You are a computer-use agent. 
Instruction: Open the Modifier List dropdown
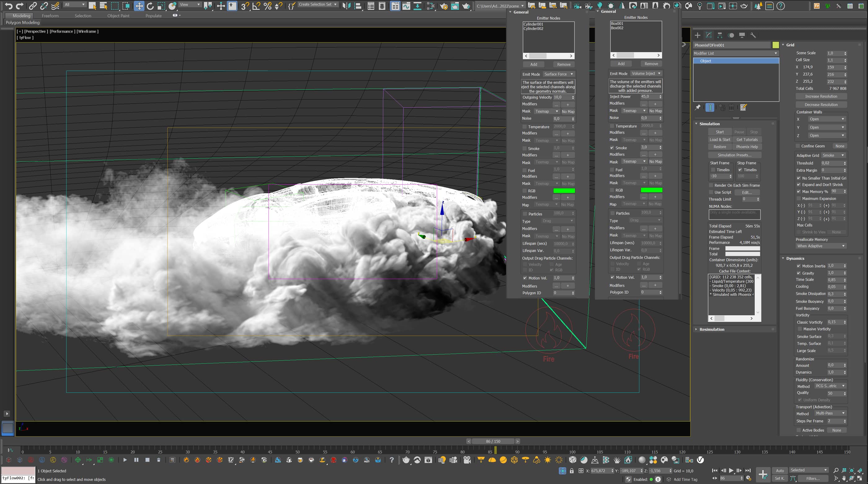(x=735, y=53)
